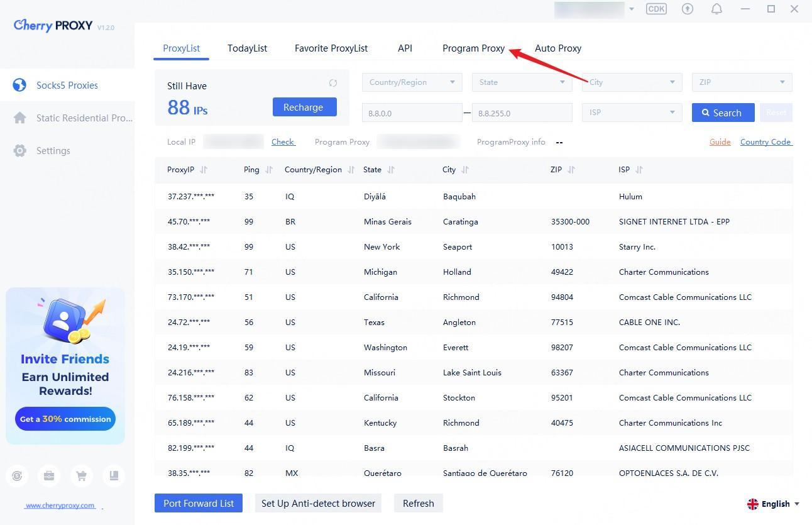This screenshot has height=525, width=812.
Task: Open the notifications bell
Action: (716, 9)
